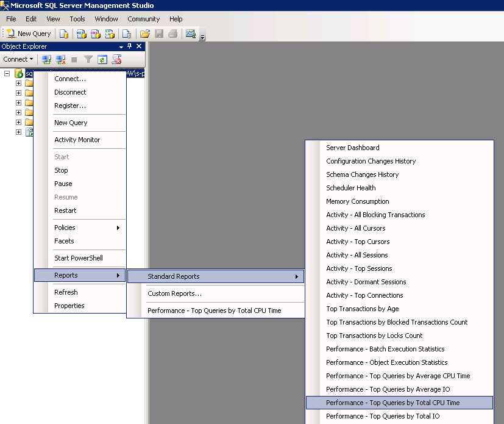This screenshot has width=504, height=424.
Task: Click the Connect Object Explorer icon
Action: click(x=46, y=59)
